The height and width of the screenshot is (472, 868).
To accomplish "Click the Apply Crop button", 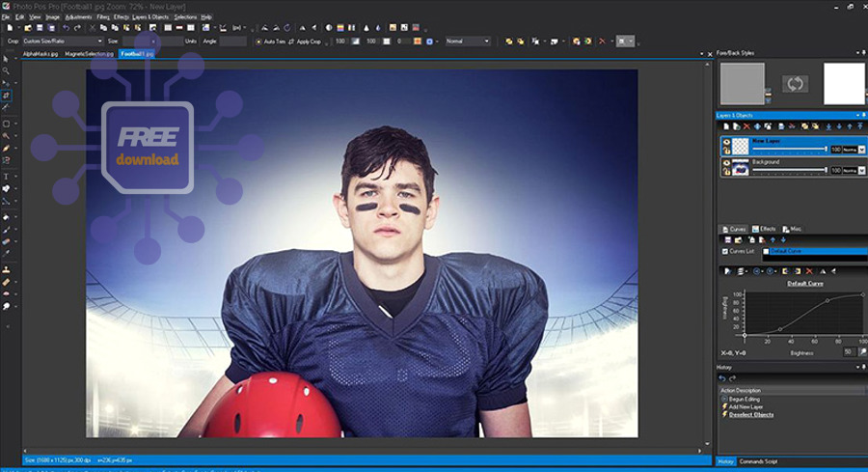I will click(307, 42).
